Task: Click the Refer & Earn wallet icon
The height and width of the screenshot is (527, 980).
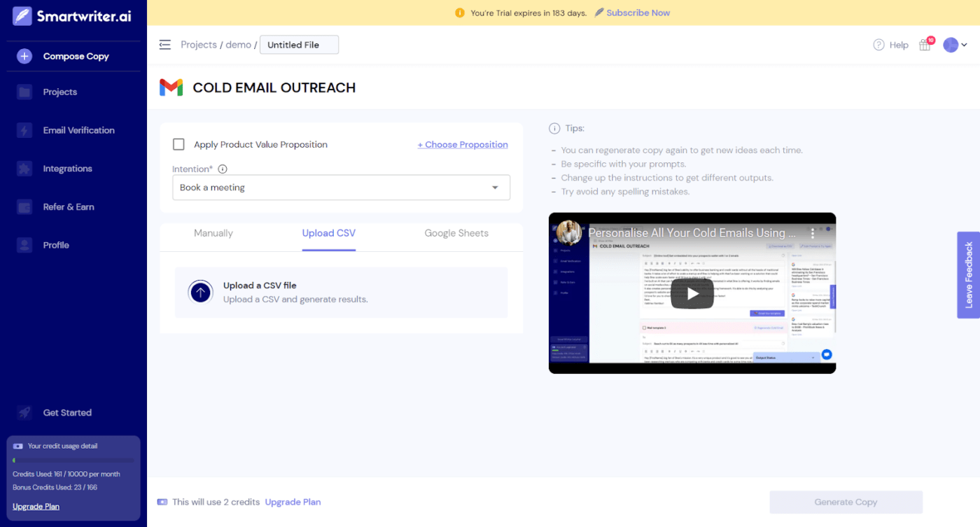Action: (24, 207)
